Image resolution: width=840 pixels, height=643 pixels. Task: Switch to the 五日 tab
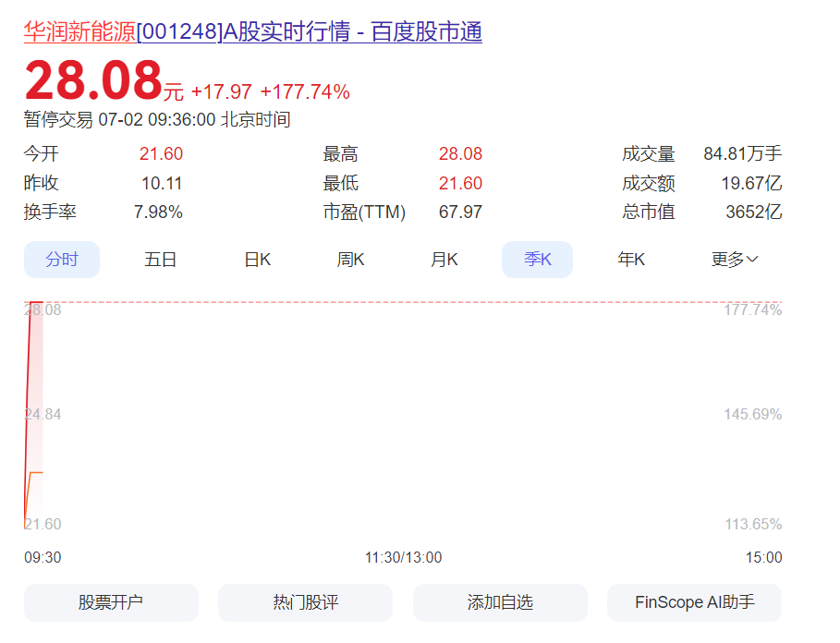tap(160, 260)
